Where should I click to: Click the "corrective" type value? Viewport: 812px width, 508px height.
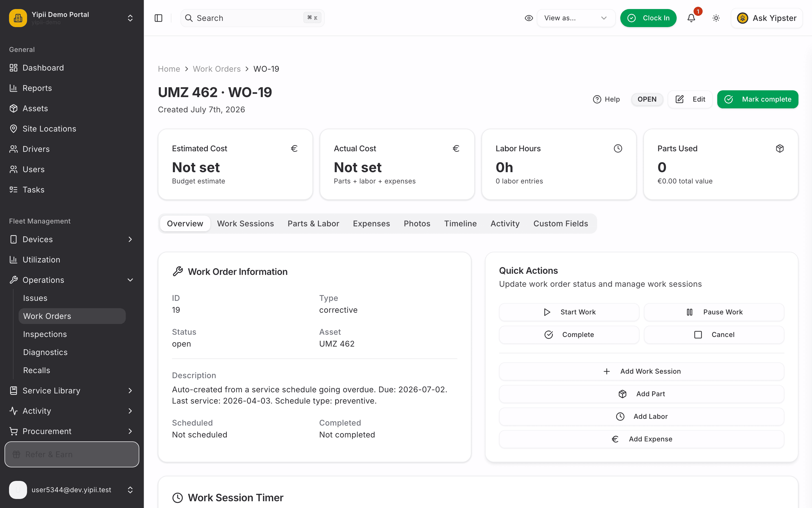pyautogui.click(x=338, y=310)
